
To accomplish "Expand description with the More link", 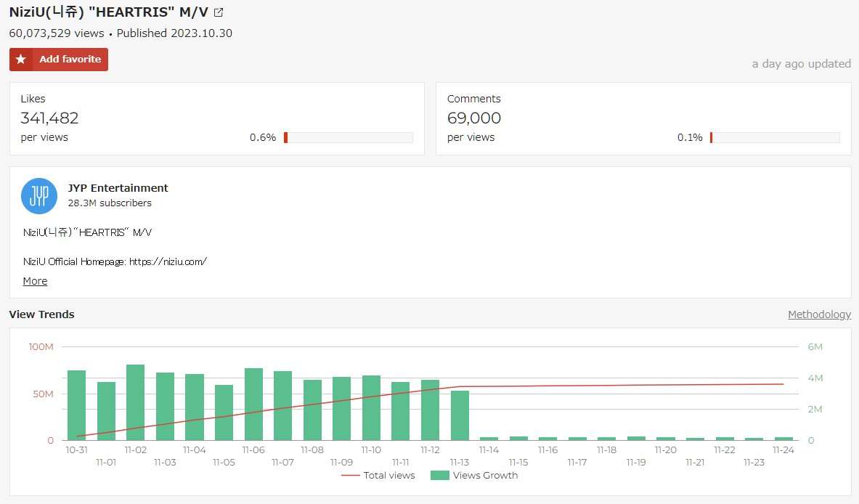I will 35,281.
